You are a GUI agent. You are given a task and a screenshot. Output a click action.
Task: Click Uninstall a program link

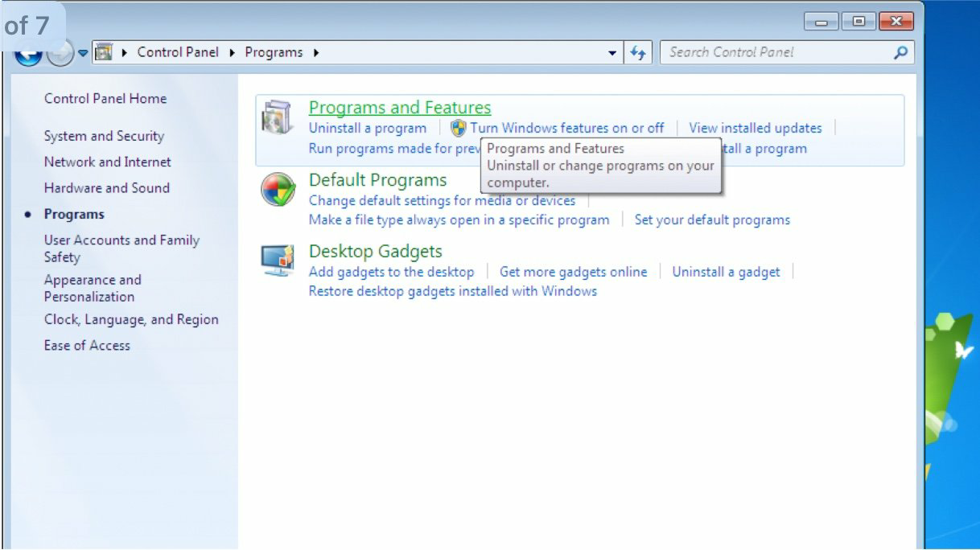pyautogui.click(x=368, y=128)
